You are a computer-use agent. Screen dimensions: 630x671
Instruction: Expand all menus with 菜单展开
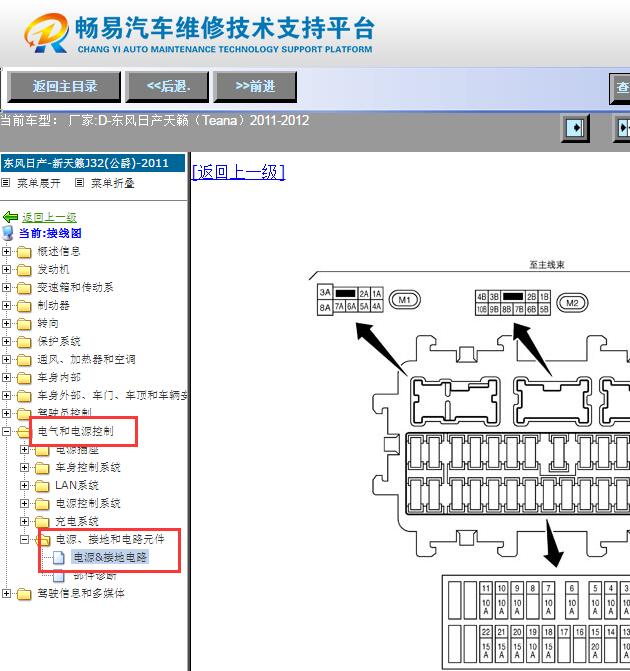(x=39, y=184)
